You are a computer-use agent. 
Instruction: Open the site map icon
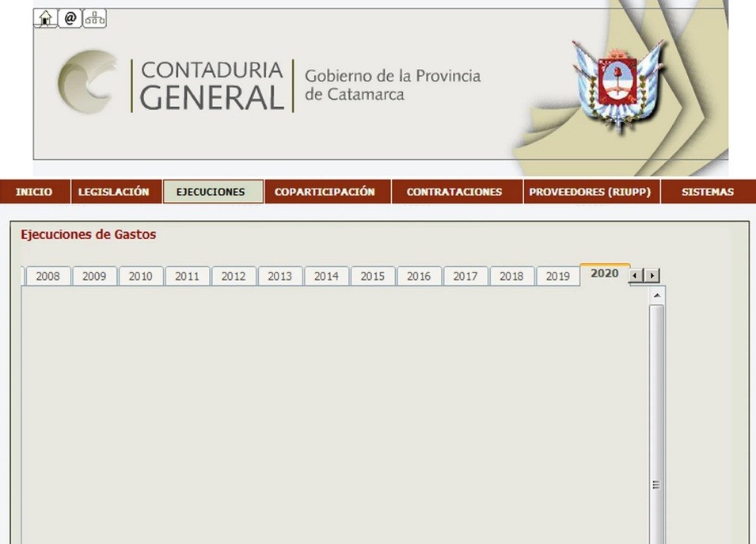(95, 18)
